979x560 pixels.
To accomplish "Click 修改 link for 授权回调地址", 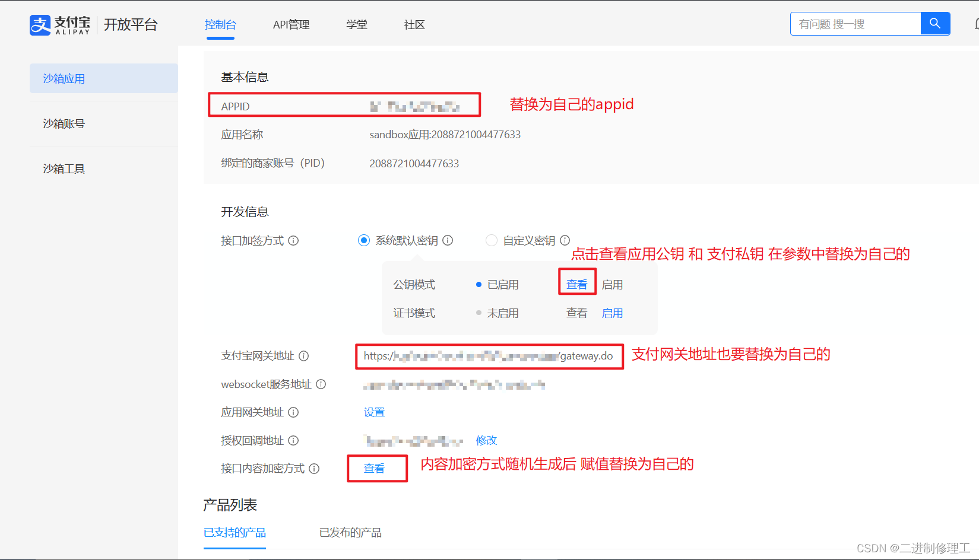I will 486,440.
